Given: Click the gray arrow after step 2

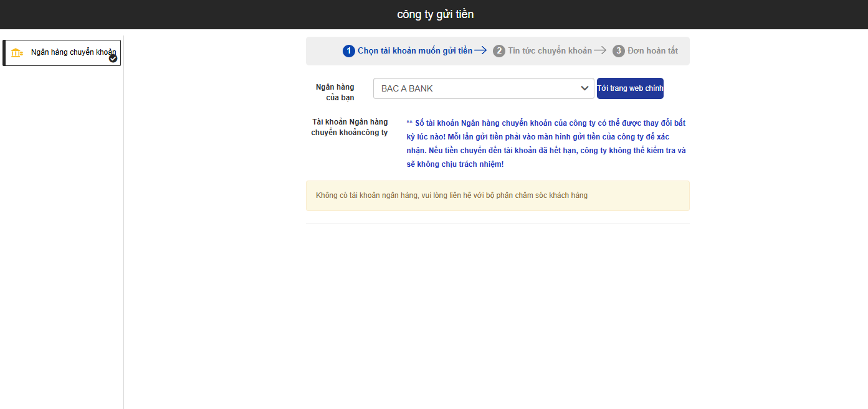Looking at the screenshot, I should (x=600, y=51).
